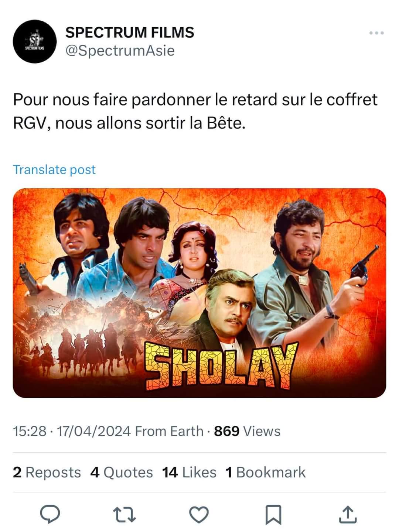View the 4 Quotes list
This screenshot has width=399, height=532.
pos(122,472)
